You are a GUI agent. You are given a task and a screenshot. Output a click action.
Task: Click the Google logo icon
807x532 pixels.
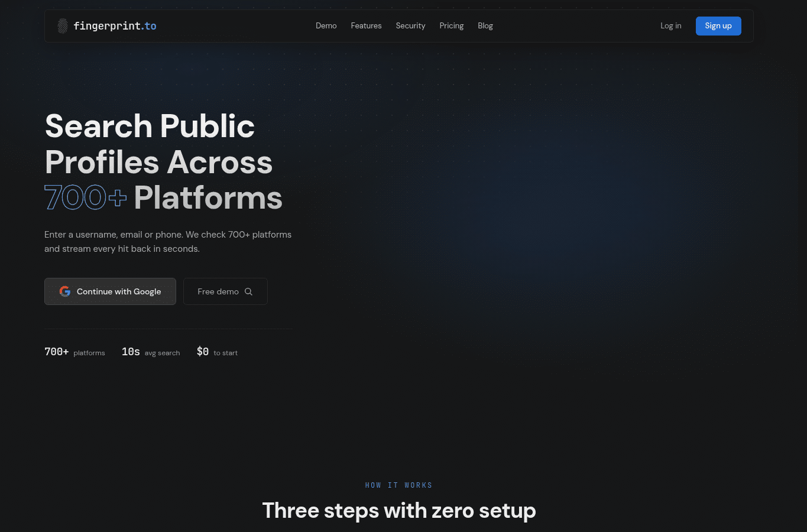65,291
